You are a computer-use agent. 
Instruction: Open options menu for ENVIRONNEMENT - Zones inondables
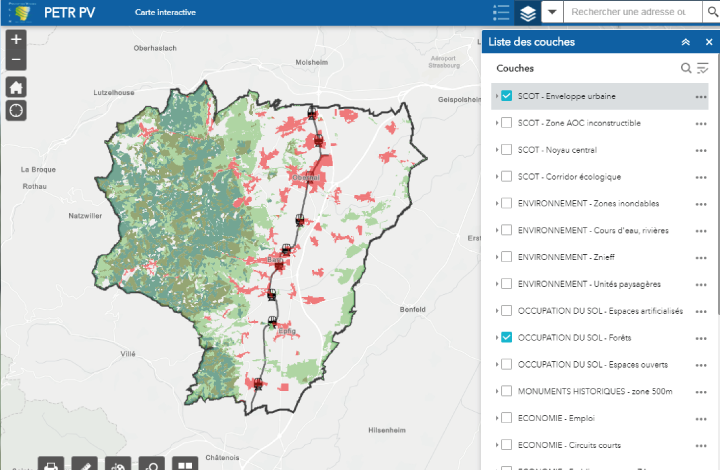point(701,204)
